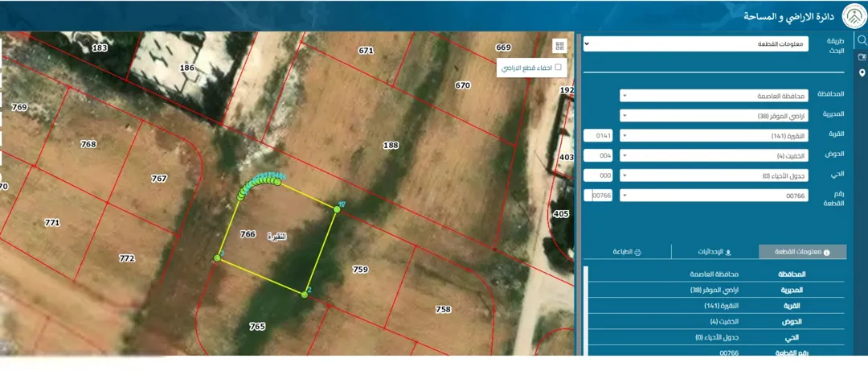Switch to the الإحداثيات coordinates tab
The width and height of the screenshot is (868, 371).
click(715, 252)
